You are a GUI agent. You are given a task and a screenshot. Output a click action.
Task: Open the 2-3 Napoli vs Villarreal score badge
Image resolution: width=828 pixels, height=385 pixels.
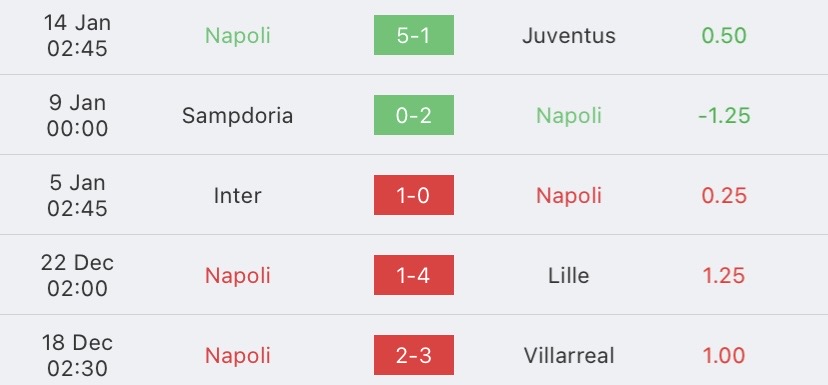[413, 355]
